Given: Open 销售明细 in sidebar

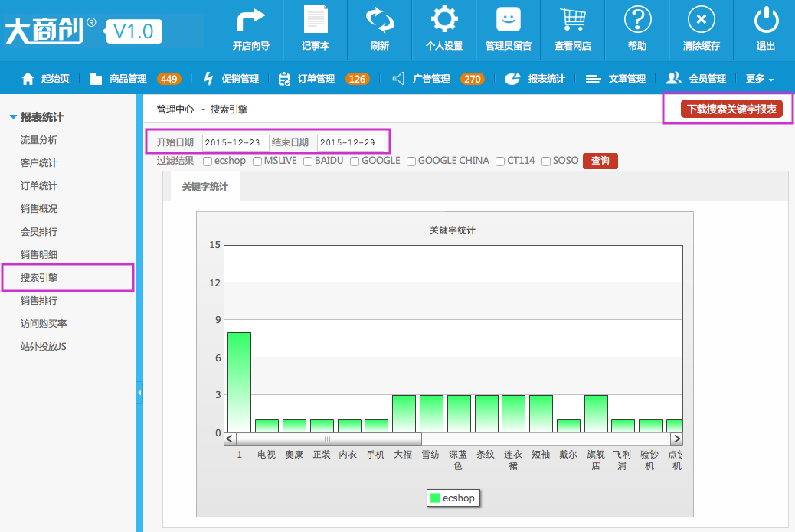Looking at the screenshot, I should (x=39, y=254).
